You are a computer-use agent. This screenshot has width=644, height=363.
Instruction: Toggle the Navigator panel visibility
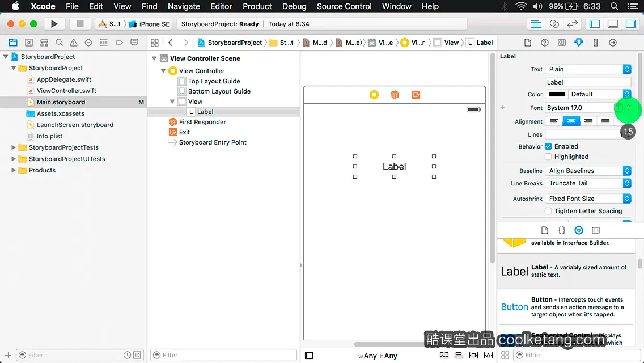(x=594, y=24)
